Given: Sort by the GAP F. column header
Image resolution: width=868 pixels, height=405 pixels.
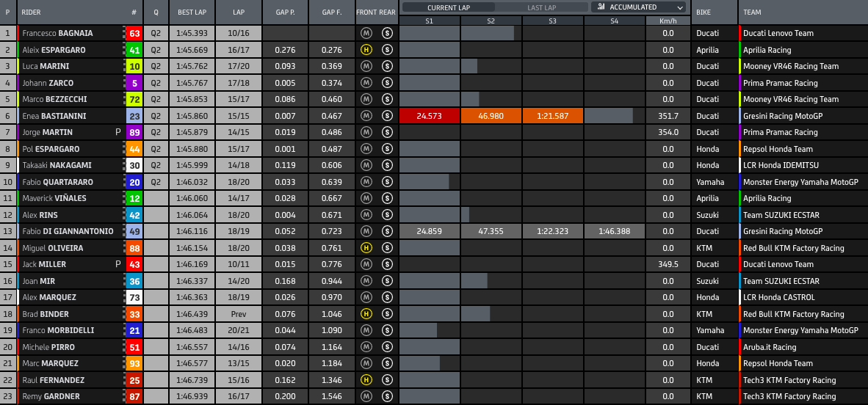Looking at the screenshot, I should tap(332, 12).
